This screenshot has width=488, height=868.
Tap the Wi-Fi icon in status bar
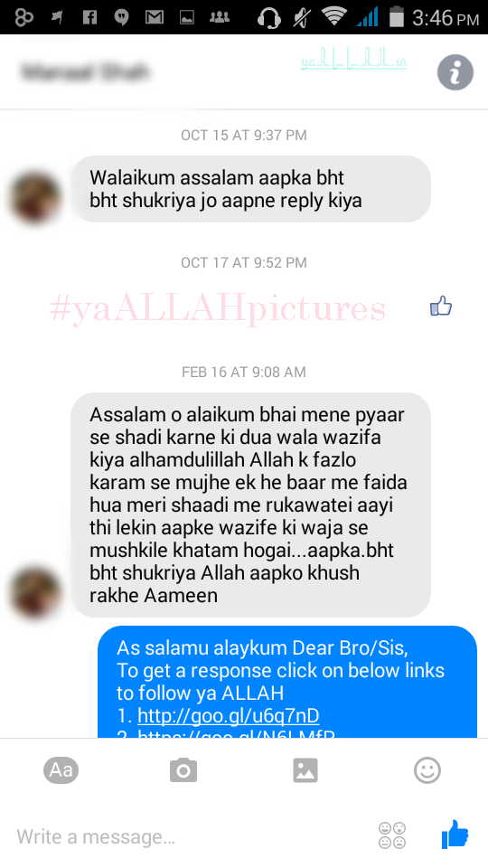tap(333, 17)
